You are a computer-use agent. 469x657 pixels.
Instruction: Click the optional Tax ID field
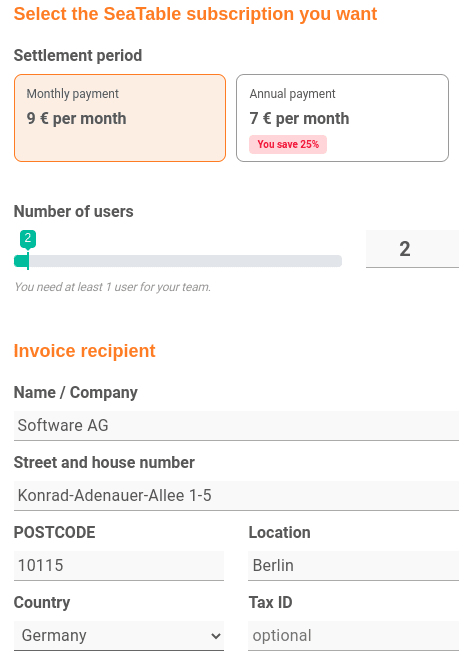tap(353, 636)
